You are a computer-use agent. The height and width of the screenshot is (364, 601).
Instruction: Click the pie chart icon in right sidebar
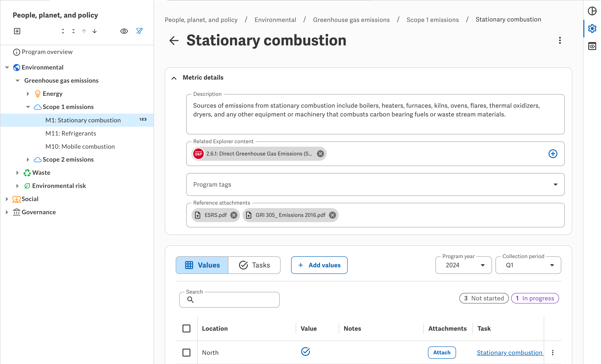click(592, 11)
